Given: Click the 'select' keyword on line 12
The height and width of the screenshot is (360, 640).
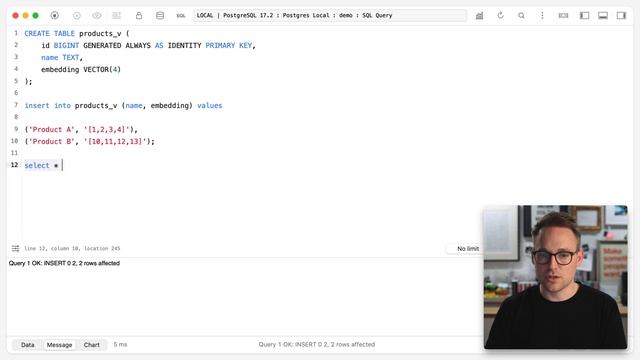Looking at the screenshot, I should (x=37, y=165).
